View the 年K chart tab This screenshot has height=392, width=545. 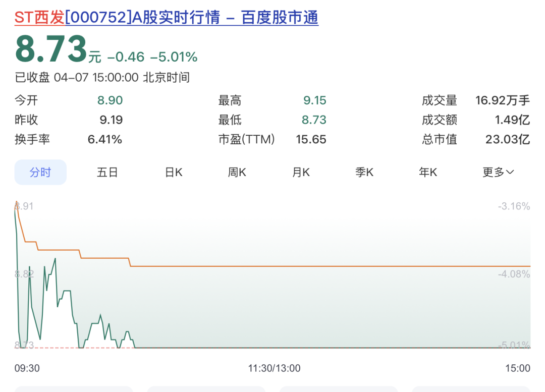pyautogui.click(x=428, y=173)
